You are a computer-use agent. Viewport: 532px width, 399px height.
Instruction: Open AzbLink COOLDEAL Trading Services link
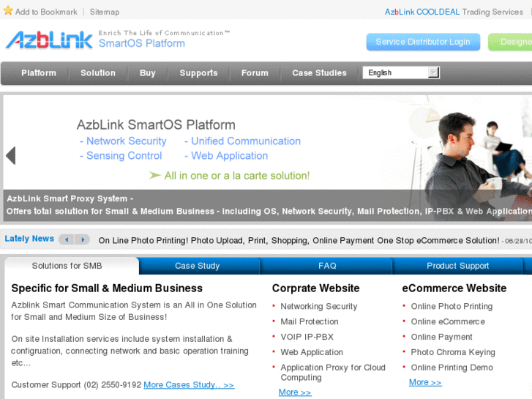tap(454, 12)
